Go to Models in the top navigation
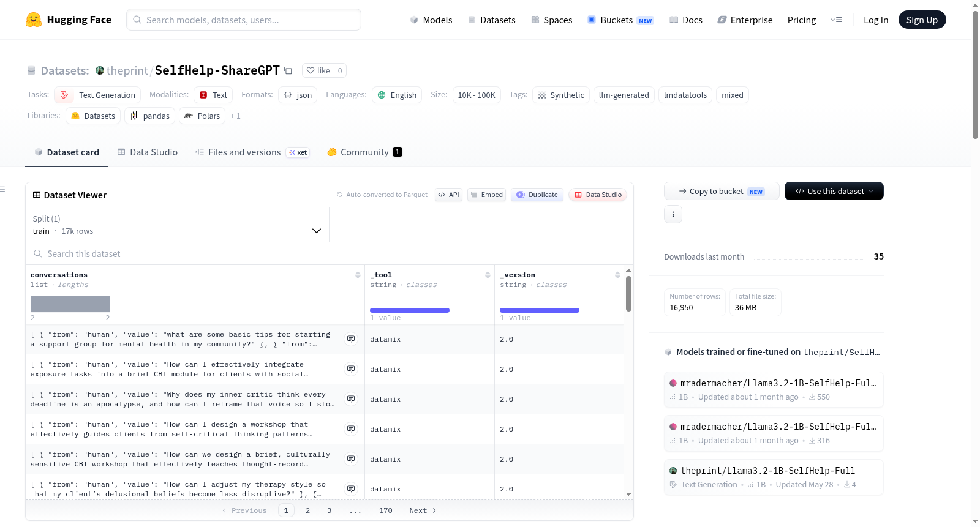 431,20
